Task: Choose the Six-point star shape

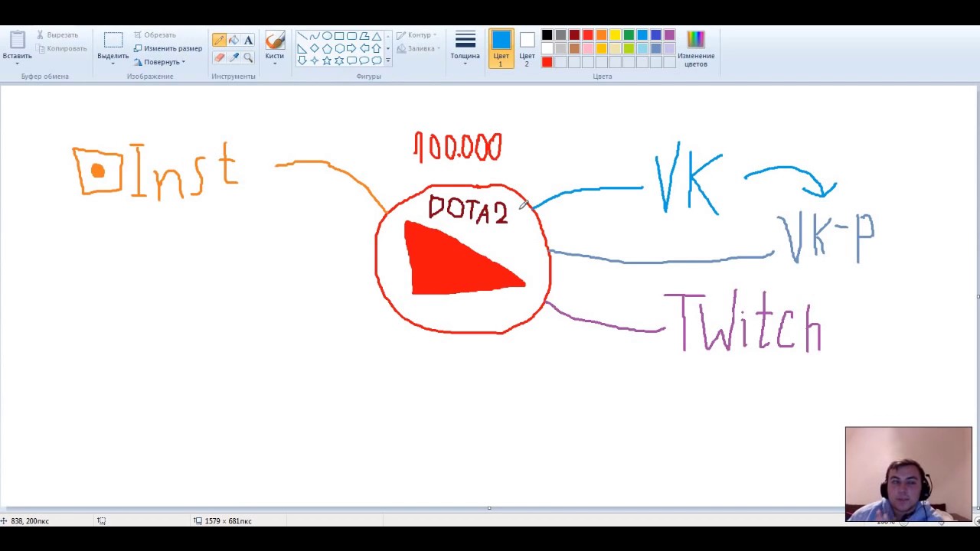Action: pyautogui.click(x=339, y=60)
